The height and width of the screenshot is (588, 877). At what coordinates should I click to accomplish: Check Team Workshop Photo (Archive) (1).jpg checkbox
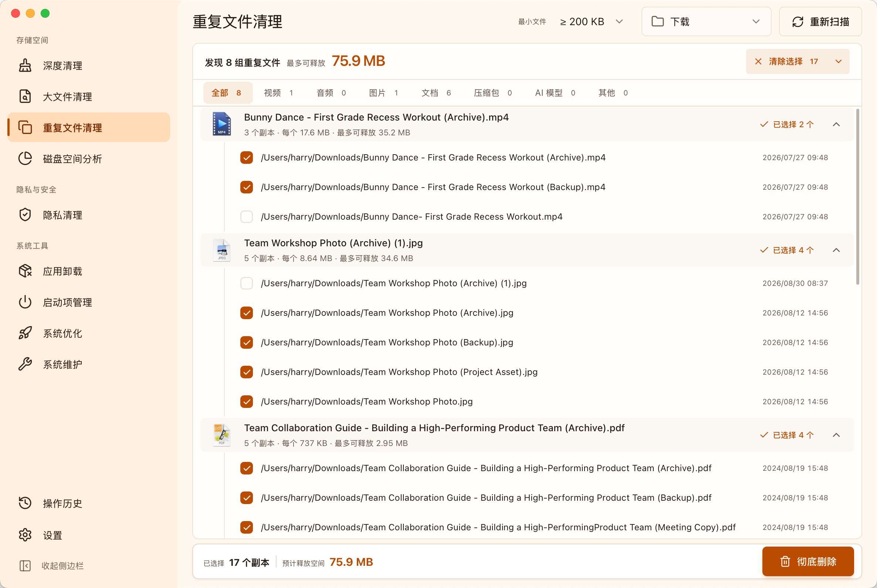click(246, 283)
